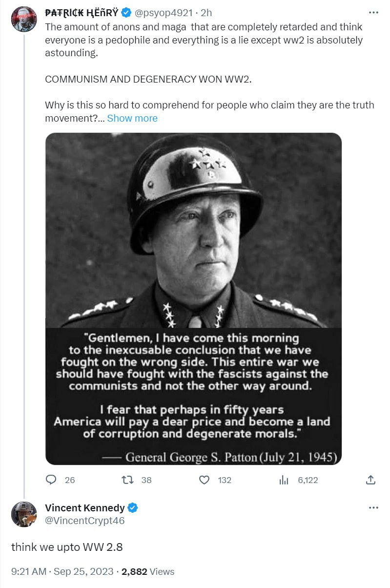This screenshot has width=390, height=588.
Task: Open Patrick Henry's profile avatar
Action: (x=24, y=19)
